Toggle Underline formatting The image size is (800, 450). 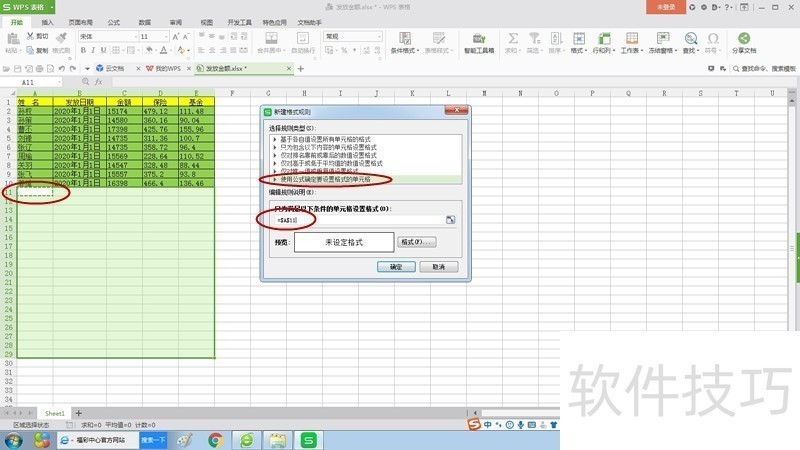[103, 50]
